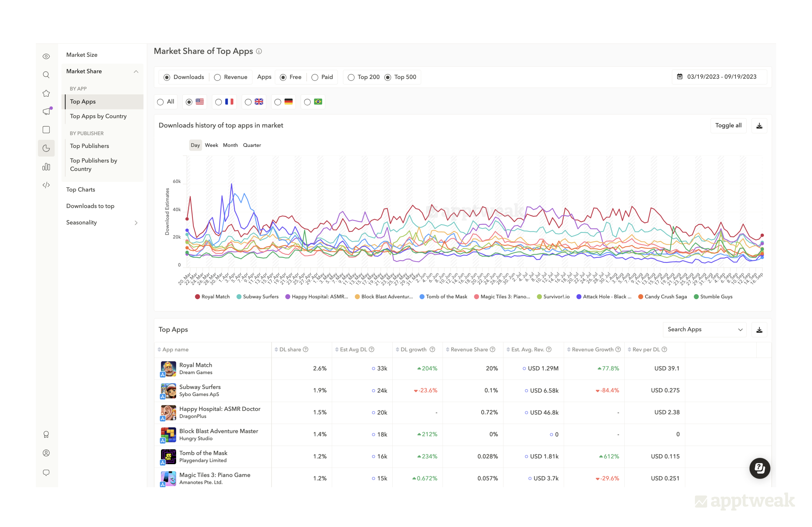Click the Tomb of the Mask app icon

[168, 457]
